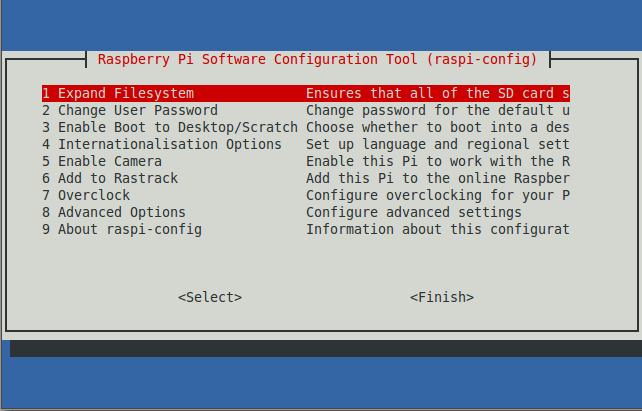The width and height of the screenshot is (642, 411).
Task: Click the 'Add this Pi to the online' description
Action: coord(437,178)
